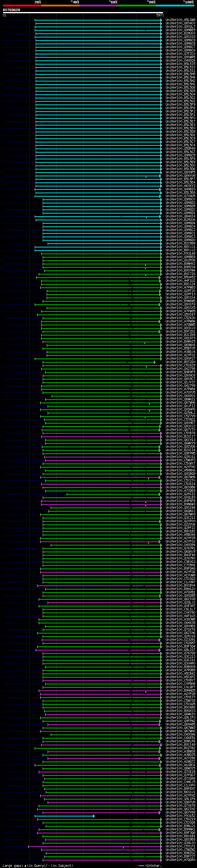Screen dimensions: 197x868
Task: Select hit UniRef100_Q0ZM38
Action: click(180, 260)
